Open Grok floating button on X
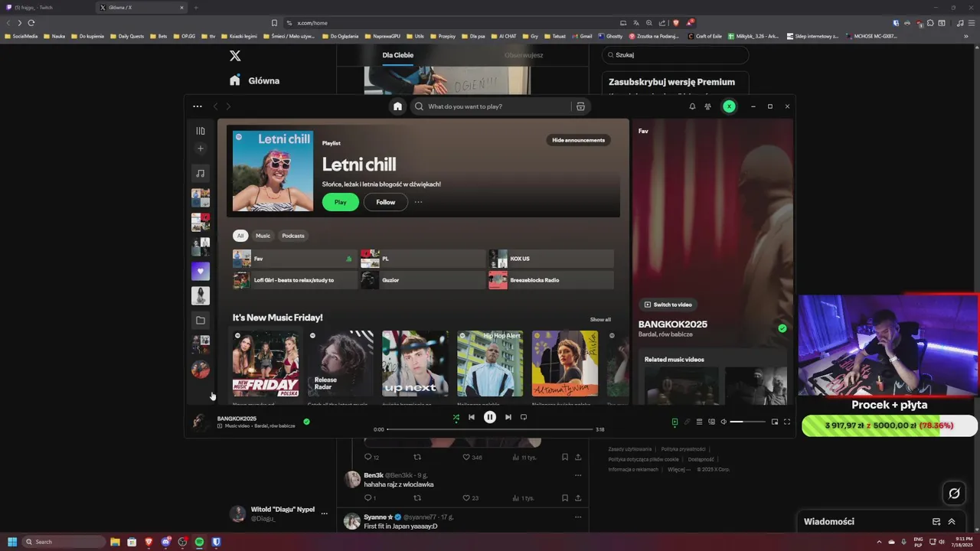Screen dimensions: 980x551 click(x=954, y=494)
